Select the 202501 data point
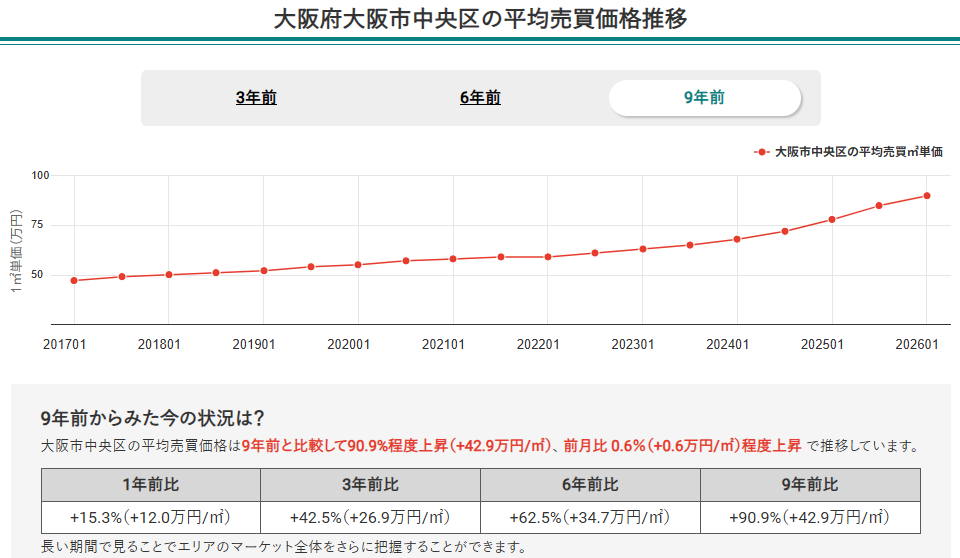 pos(832,219)
